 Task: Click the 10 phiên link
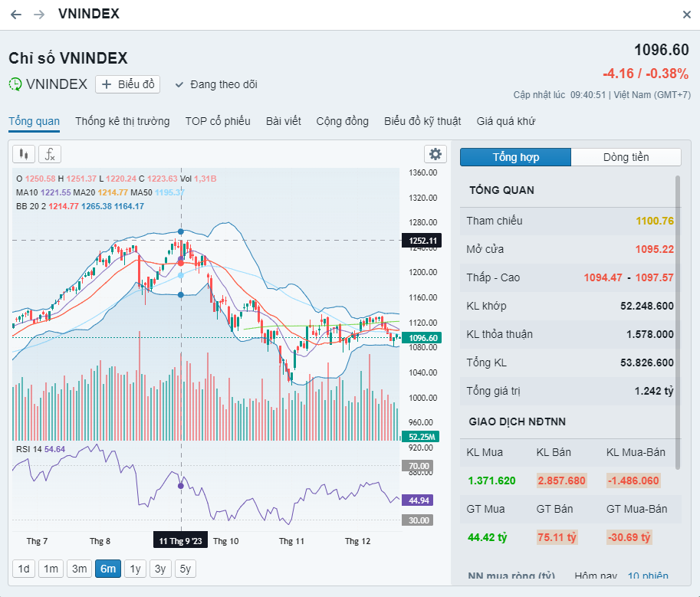648,576
